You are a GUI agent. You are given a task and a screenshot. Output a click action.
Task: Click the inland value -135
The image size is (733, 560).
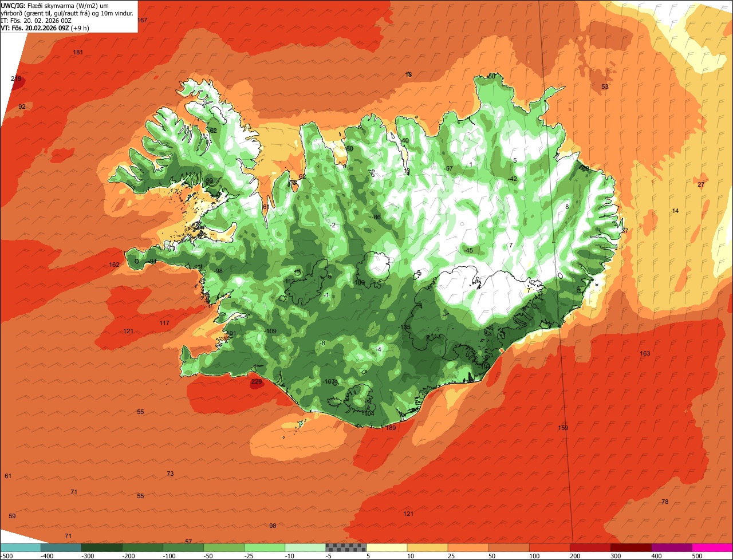[x=405, y=328]
